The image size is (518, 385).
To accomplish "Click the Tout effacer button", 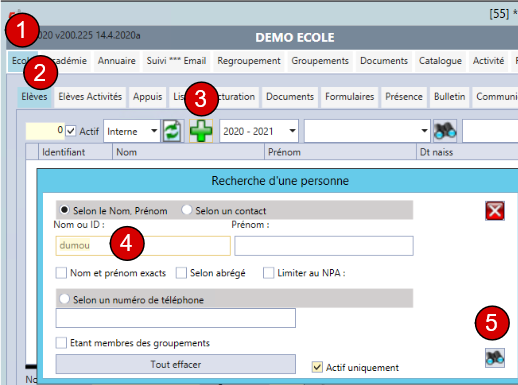I will point(176,364).
